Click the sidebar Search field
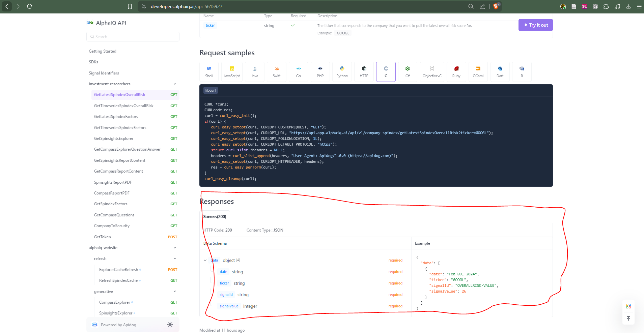644x333 pixels. 133,37
